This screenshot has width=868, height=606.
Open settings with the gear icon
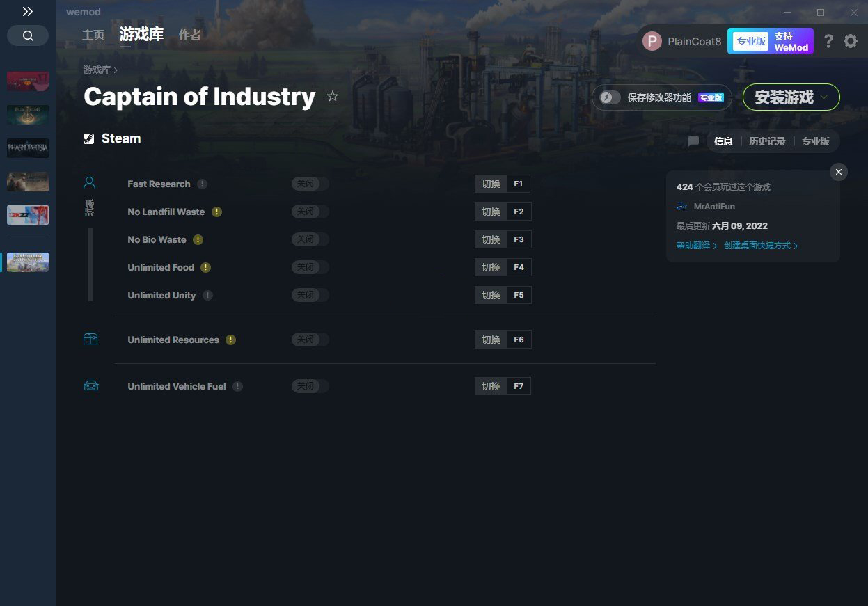851,41
